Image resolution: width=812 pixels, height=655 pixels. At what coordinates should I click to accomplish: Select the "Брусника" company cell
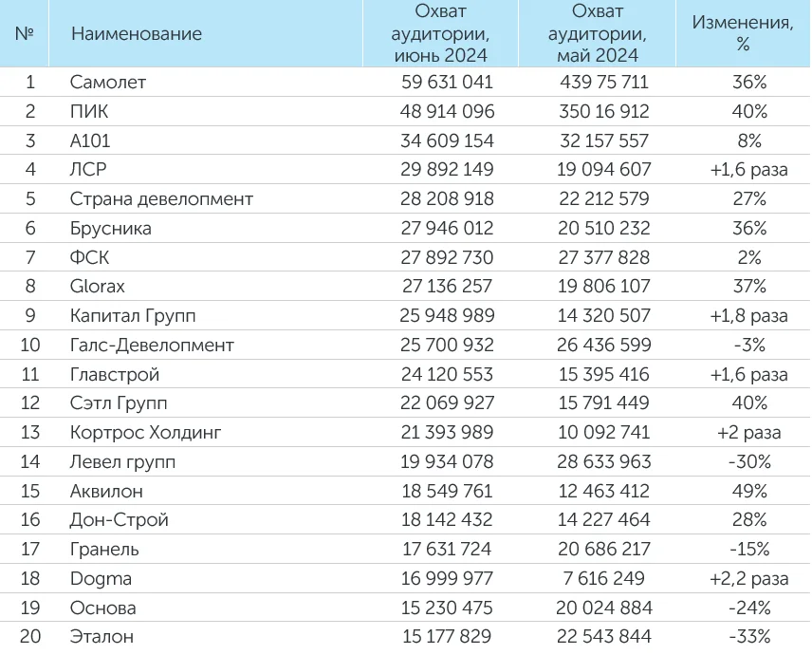click(x=110, y=229)
